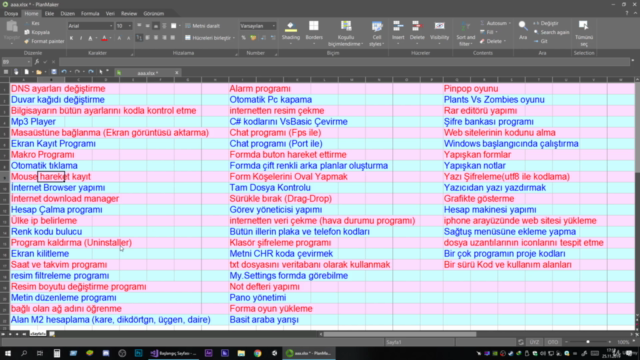640x360 pixels.
Task: Select cell 'Basit araba yarışı'
Action: [x=264, y=320]
